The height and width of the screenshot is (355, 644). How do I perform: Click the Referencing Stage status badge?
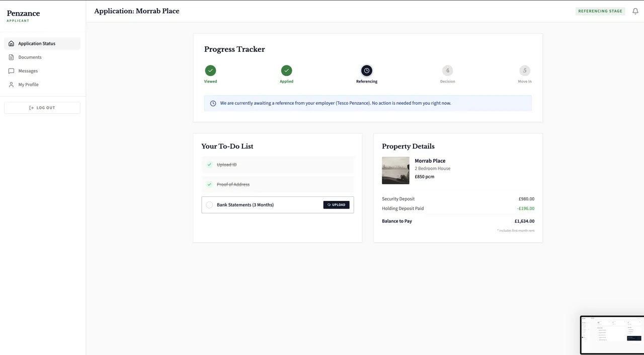pyautogui.click(x=600, y=11)
